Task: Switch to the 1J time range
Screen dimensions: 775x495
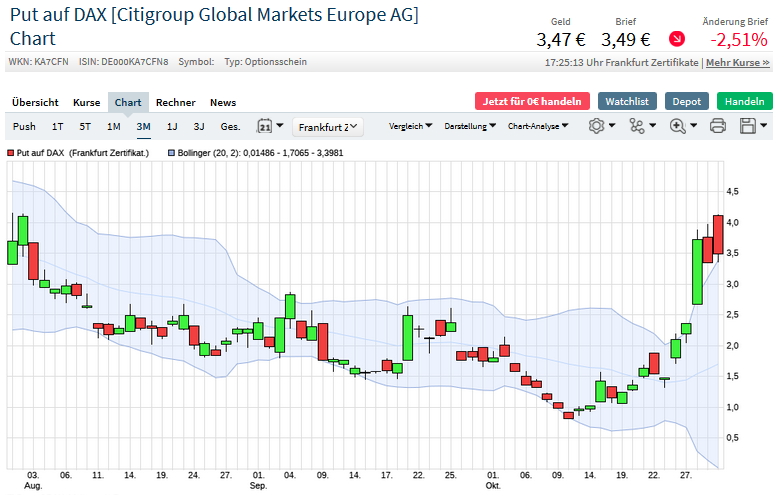Action: tap(172, 127)
